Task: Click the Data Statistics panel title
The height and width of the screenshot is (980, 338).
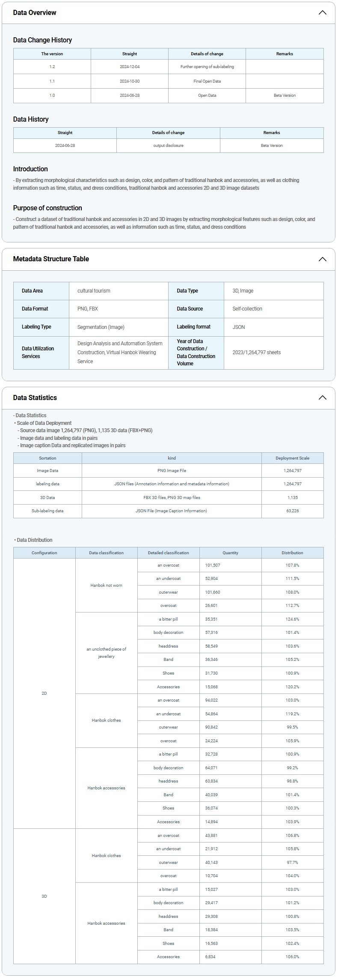Action: coord(35,397)
